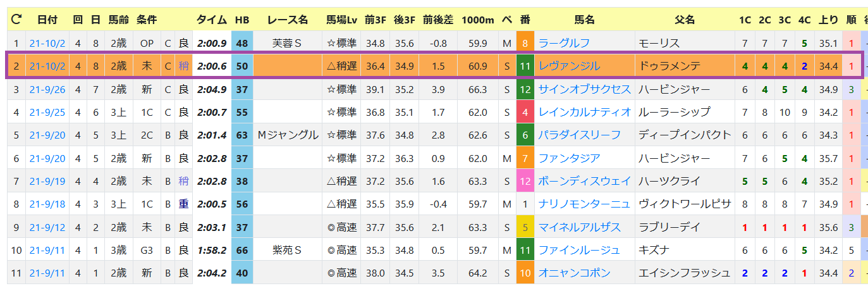Click the Mジャングル race name cell
Image resolution: width=868 pixels, height=293 pixels.
(x=287, y=135)
